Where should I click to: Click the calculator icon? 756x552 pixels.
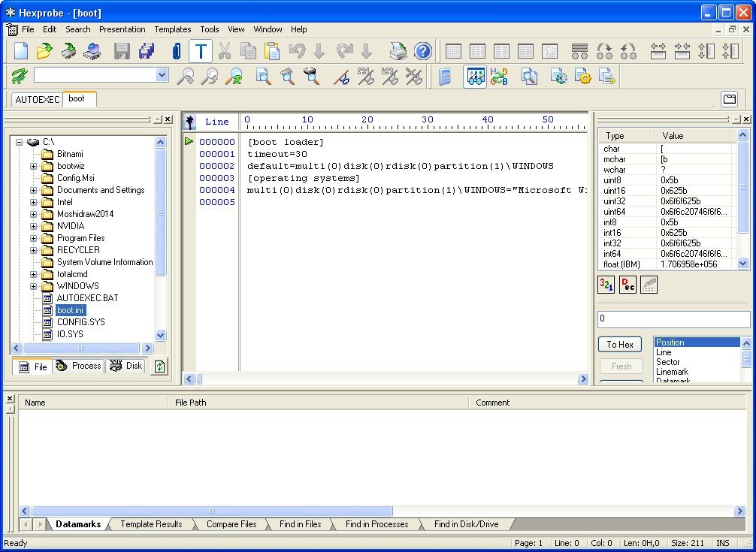(x=445, y=76)
